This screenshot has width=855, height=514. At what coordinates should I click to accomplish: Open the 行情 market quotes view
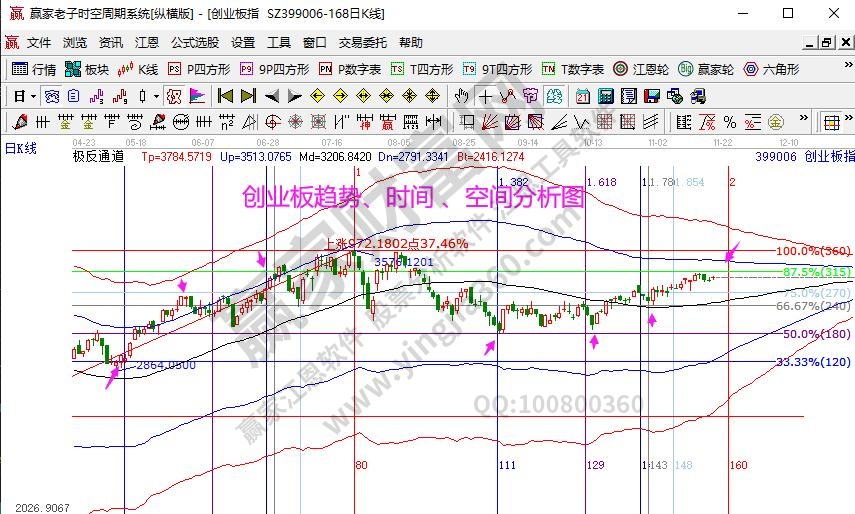[34, 69]
